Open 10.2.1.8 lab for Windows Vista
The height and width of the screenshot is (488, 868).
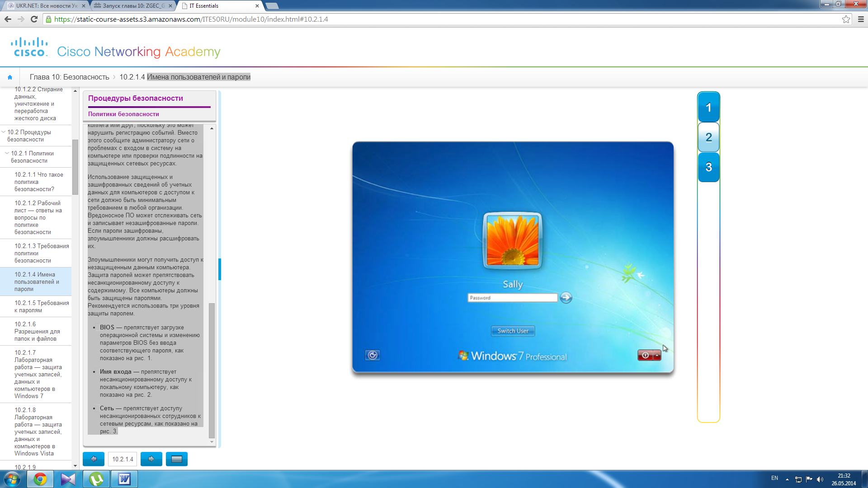coord(39,432)
